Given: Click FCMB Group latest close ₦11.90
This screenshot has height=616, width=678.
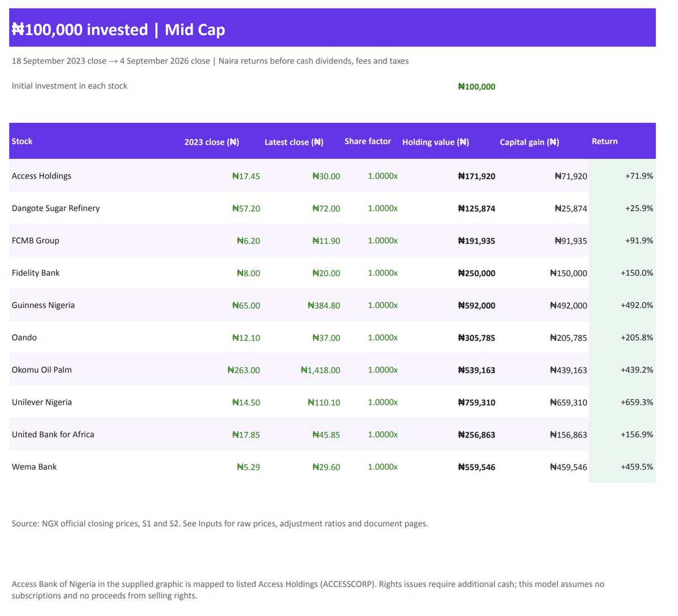Looking at the screenshot, I should pyautogui.click(x=326, y=241).
